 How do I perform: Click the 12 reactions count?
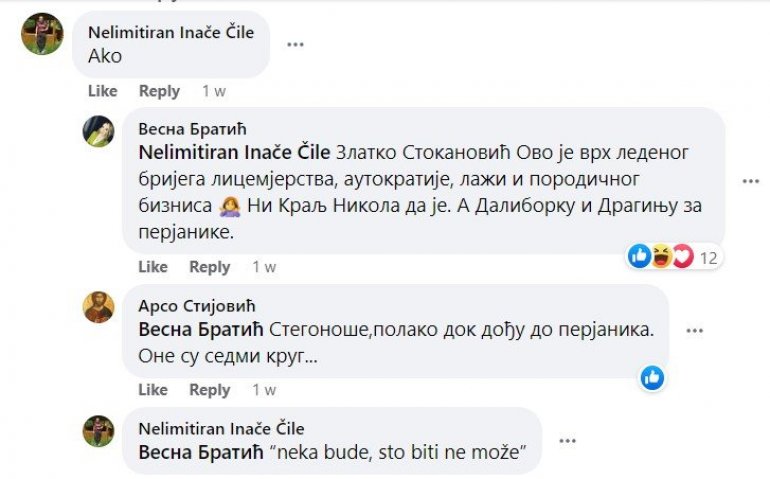coord(709,258)
